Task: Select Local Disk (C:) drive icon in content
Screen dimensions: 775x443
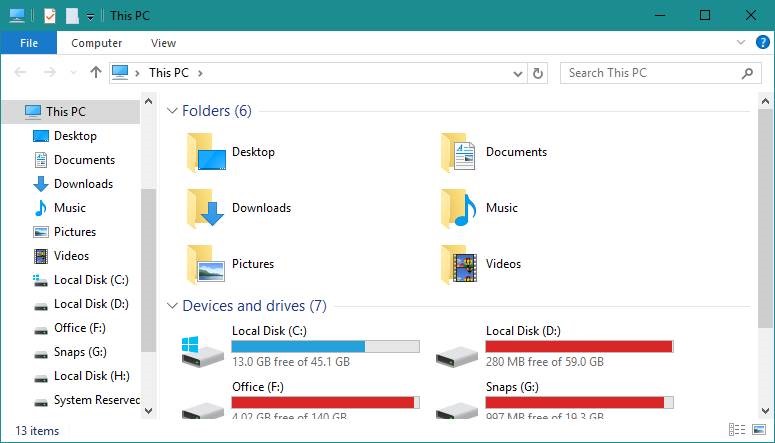Action: pyautogui.click(x=203, y=351)
